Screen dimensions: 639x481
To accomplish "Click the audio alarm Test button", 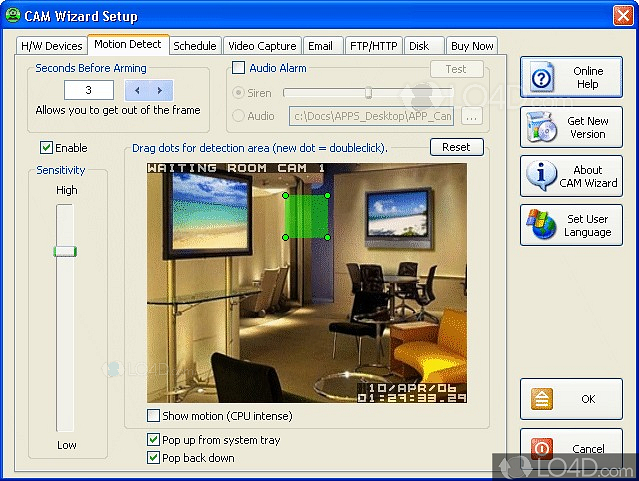I will (456, 69).
